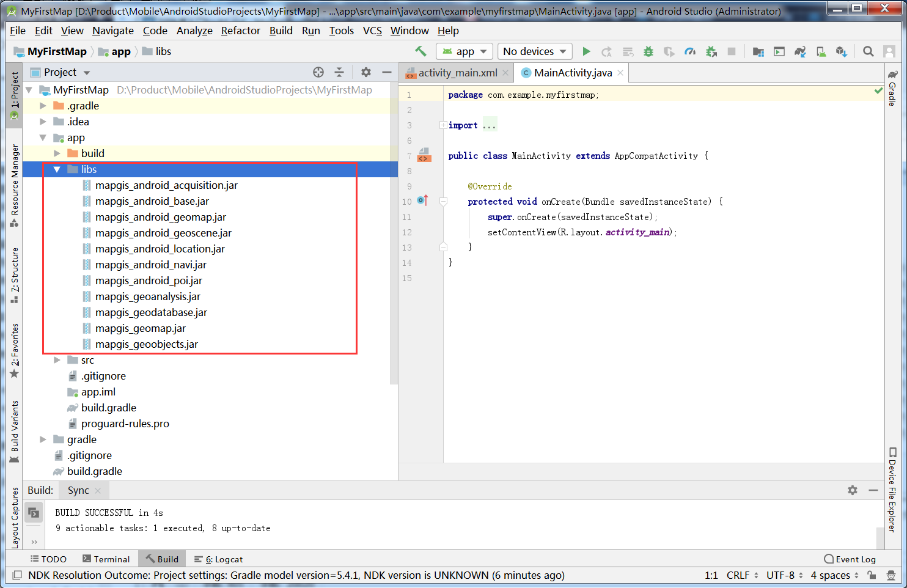The width and height of the screenshot is (907, 588).
Task: Open Resource Manager side tab
Action: click(15, 186)
